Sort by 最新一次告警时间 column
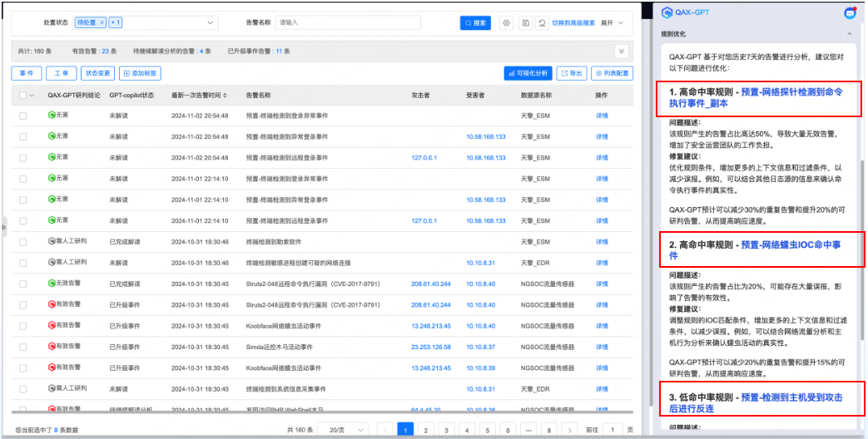 point(225,95)
